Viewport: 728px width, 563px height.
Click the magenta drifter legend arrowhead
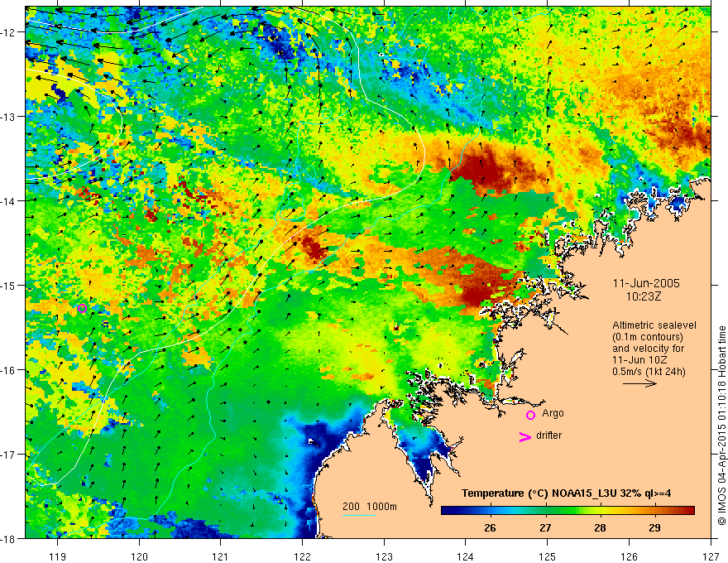point(524,437)
